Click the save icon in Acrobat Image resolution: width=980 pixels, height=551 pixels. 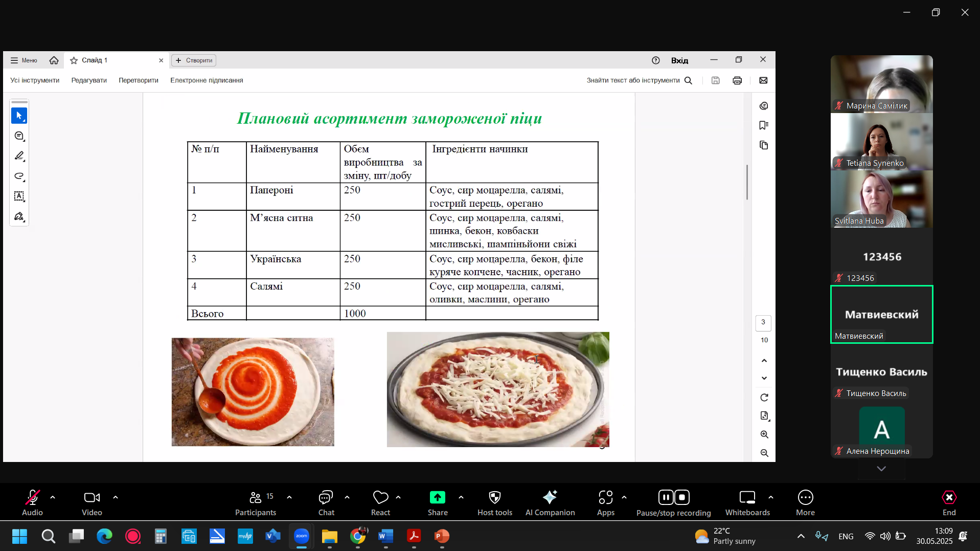point(715,80)
